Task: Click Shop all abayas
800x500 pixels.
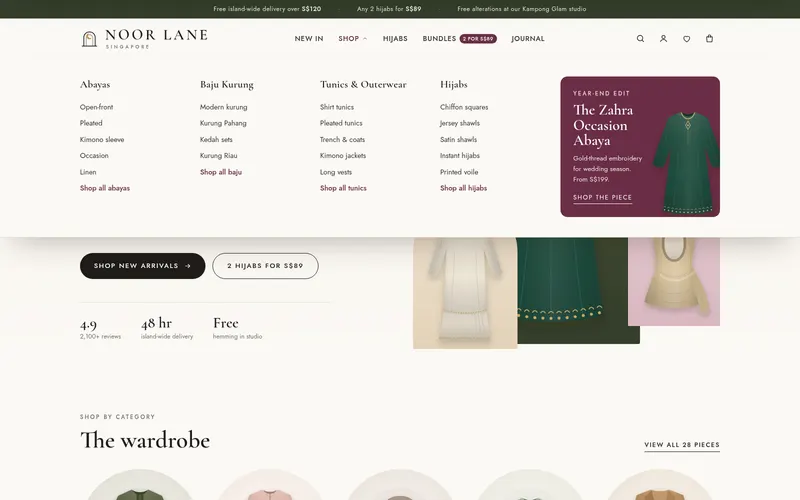Action: coord(105,188)
